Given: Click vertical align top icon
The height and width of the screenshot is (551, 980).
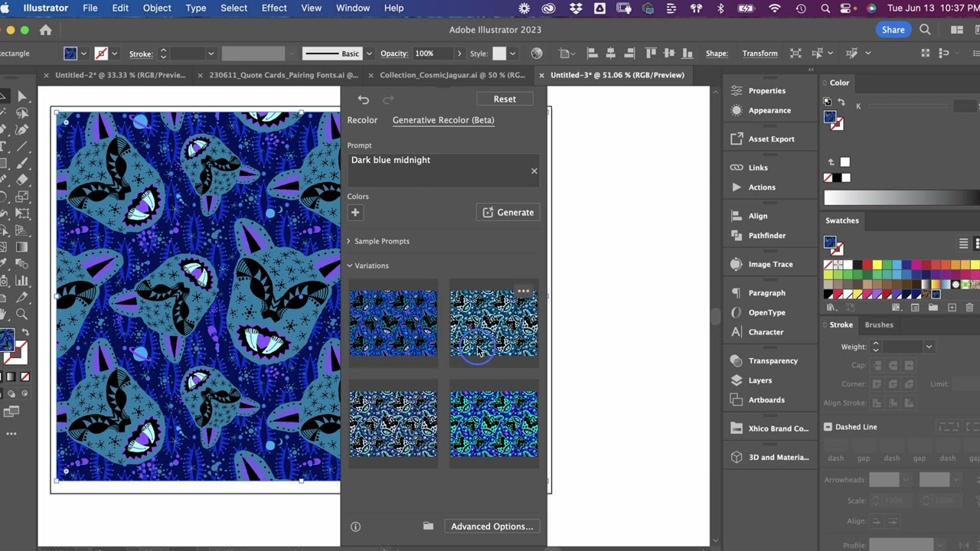Looking at the screenshot, I should pyautogui.click(x=651, y=54).
